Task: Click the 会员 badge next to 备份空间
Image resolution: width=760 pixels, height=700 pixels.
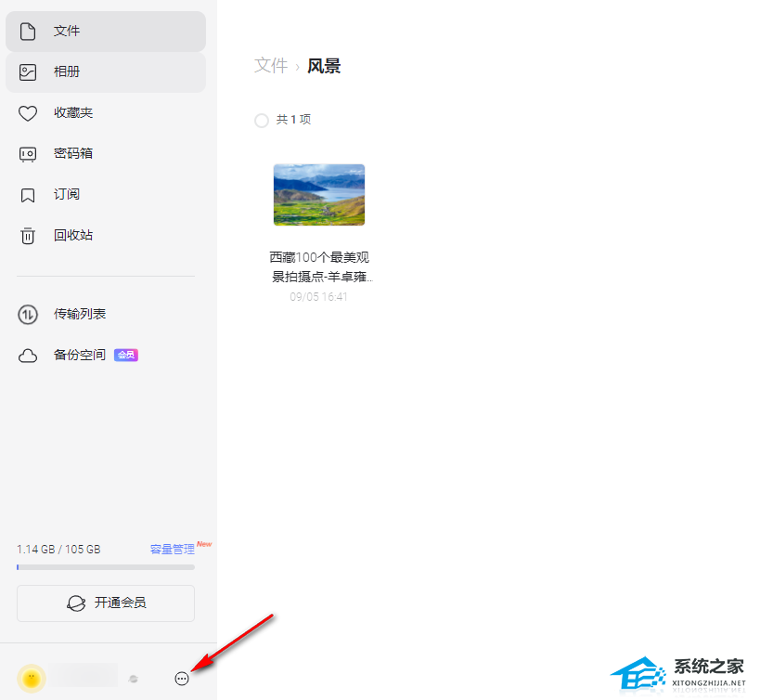Action: click(126, 355)
